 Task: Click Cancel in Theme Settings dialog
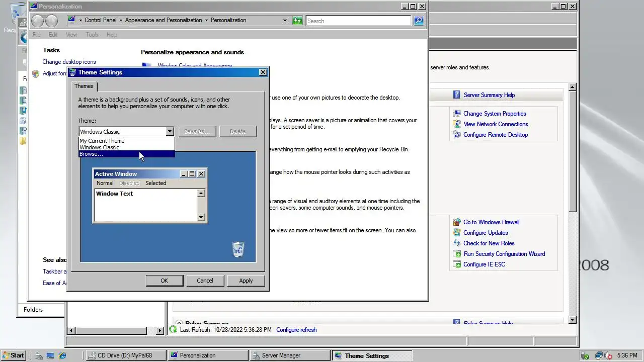click(x=205, y=281)
